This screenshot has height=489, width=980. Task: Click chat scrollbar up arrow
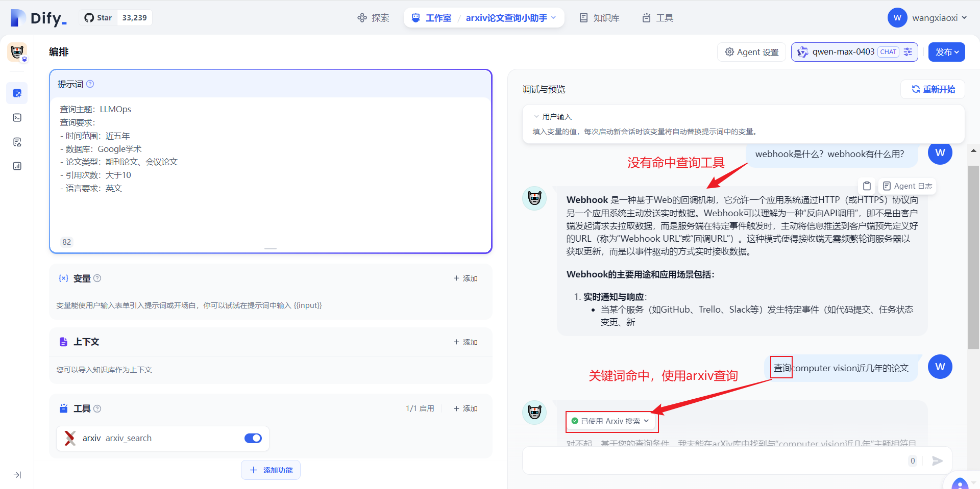click(973, 150)
